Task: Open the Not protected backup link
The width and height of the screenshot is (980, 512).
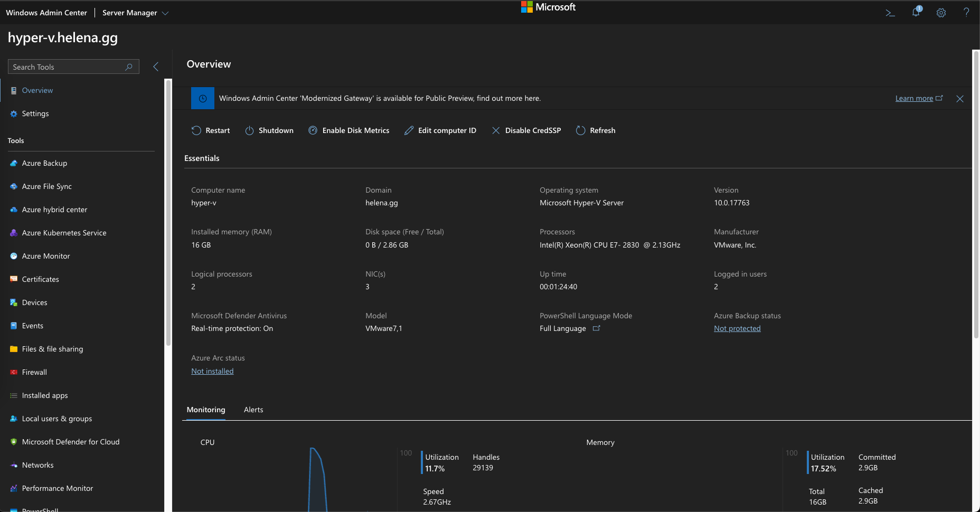Action: pyautogui.click(x=737, y=328)
